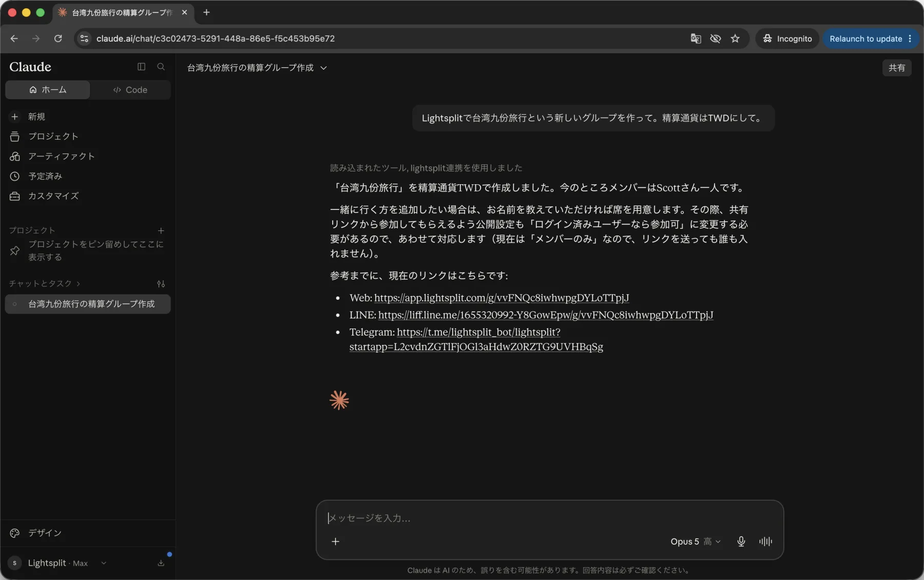Add a new project with plus icon
924x580 pixels.
(x=161, y=230)
